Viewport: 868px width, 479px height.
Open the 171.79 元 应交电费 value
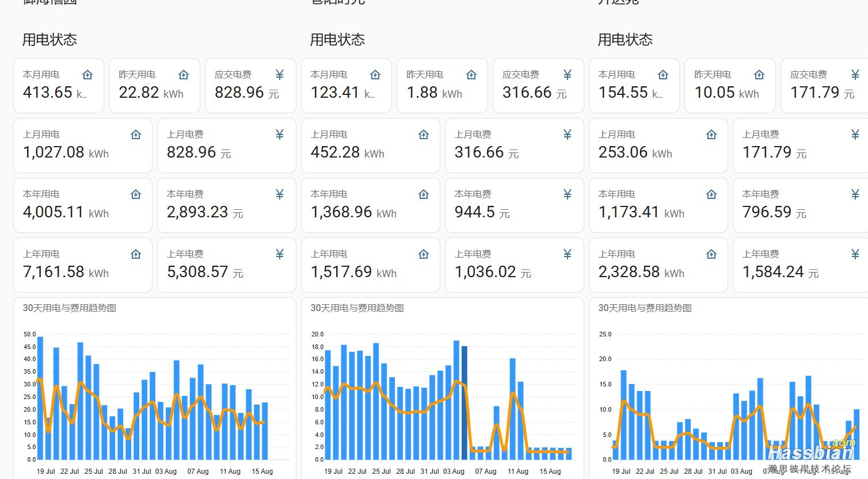823,93
